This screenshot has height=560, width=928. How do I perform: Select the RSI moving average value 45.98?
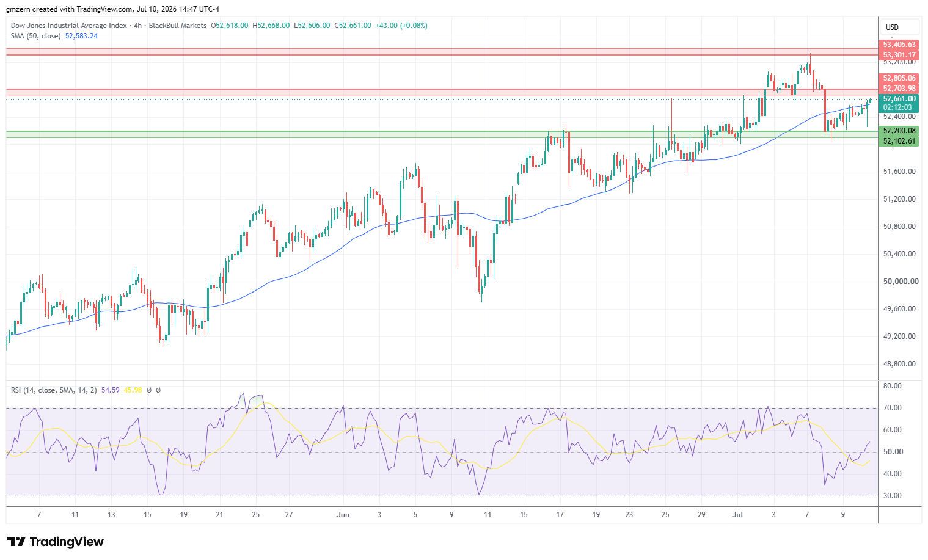click(x=133, y=390)
